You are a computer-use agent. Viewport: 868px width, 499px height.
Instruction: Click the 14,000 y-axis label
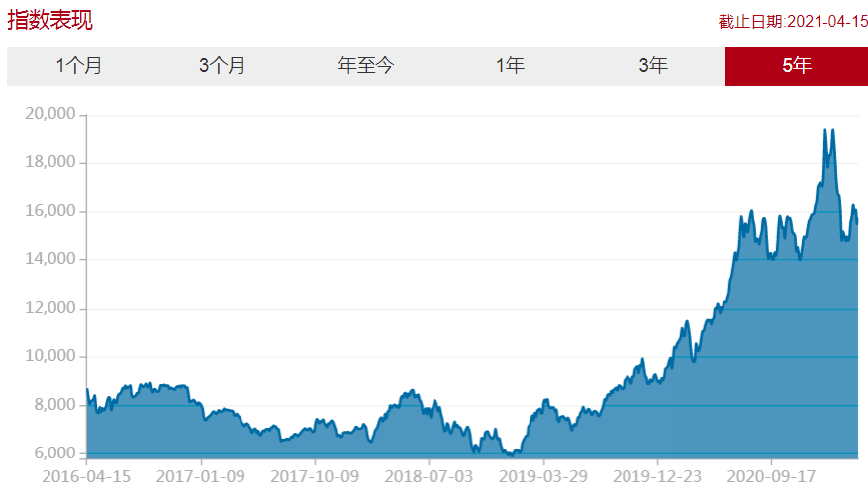(49, 259)
